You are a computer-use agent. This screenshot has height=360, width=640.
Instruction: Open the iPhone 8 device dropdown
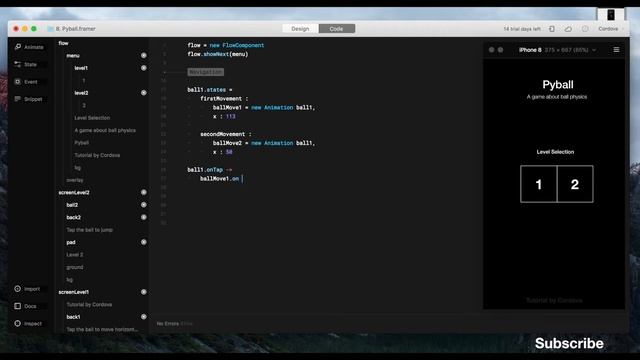tap(558, 50)
